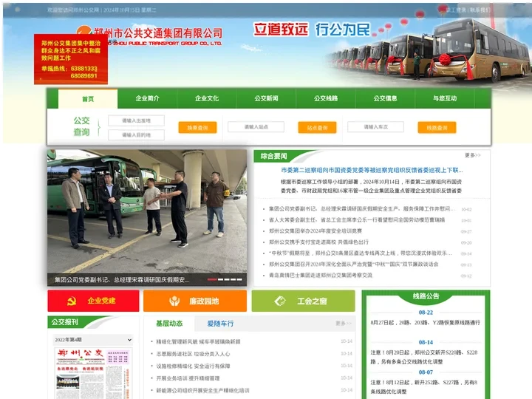This screenshot has height=399, width=532.
Task: Open news 集团公司党委副书记、总经理宋霖调研 dated 10-02
Action: (x=362, y=208)
